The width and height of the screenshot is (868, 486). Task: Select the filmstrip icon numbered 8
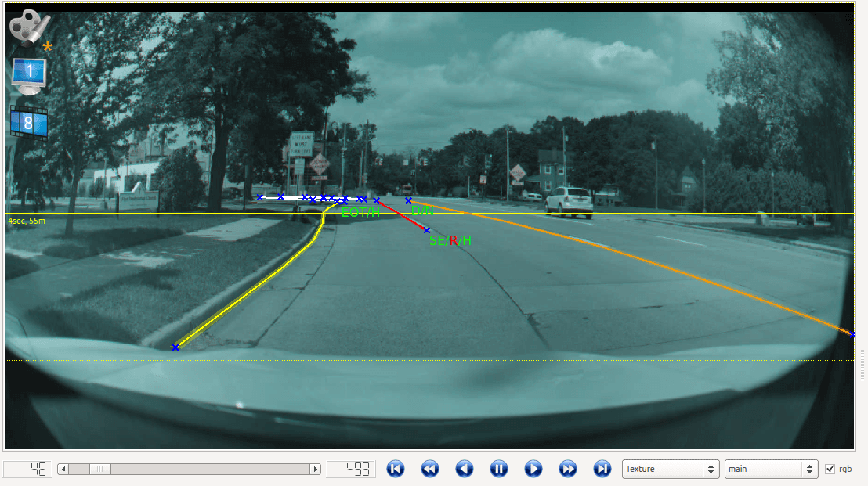coord(29,123)
